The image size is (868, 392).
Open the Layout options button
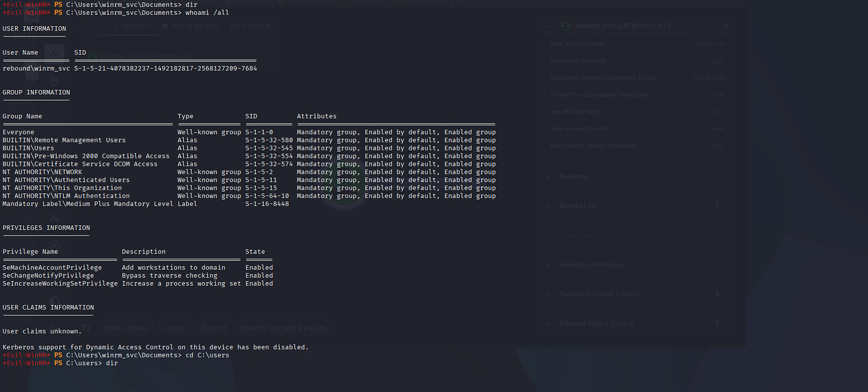(175, 328)
